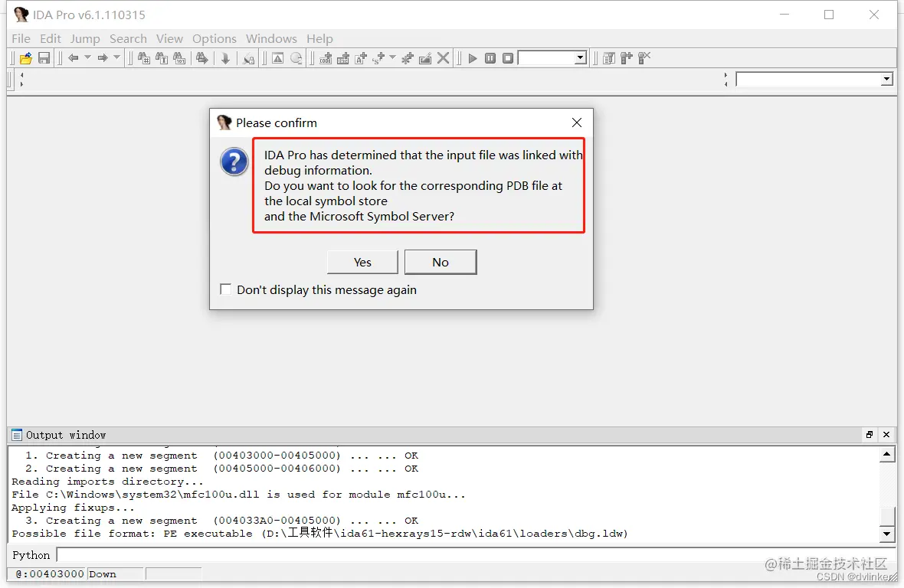Open the Help menu
Viewport: 904px width, 588px height.
click(x=319, y=38)
